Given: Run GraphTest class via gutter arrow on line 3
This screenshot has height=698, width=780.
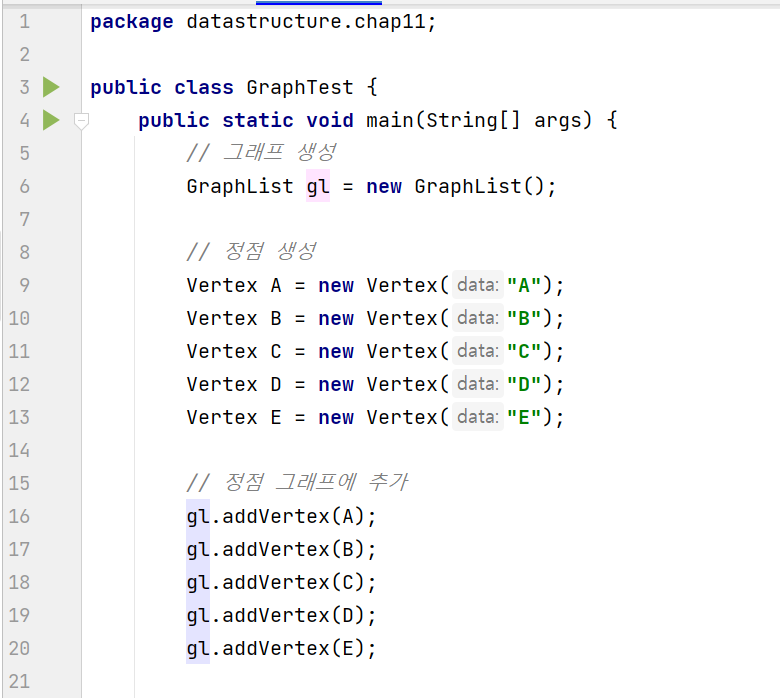Looking at the screenshot, I should (51, 87).
